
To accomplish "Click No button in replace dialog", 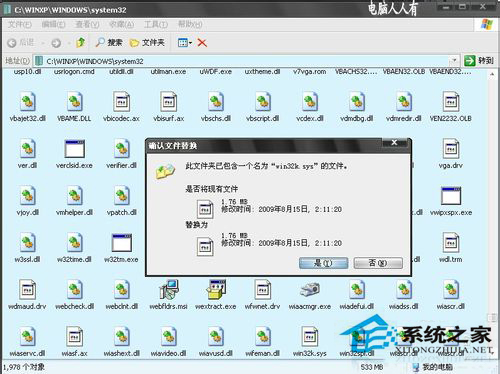I will [x=378, y=263].
